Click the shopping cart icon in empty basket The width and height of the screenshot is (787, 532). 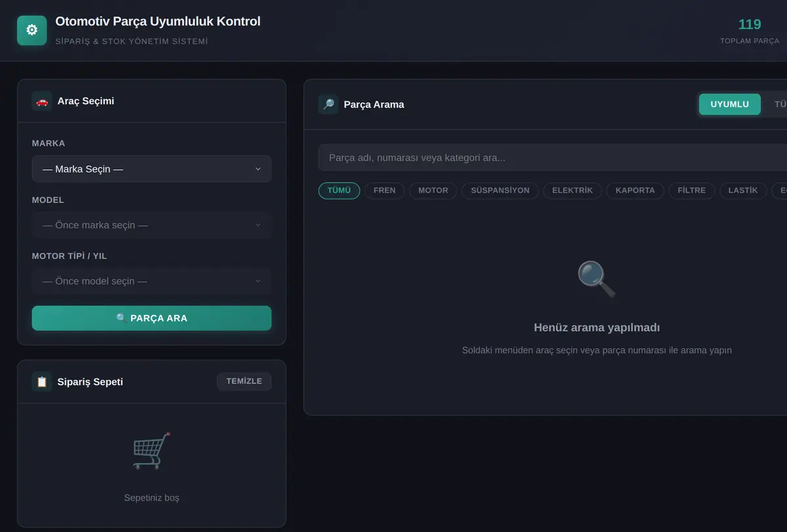[x=151, y=451]
